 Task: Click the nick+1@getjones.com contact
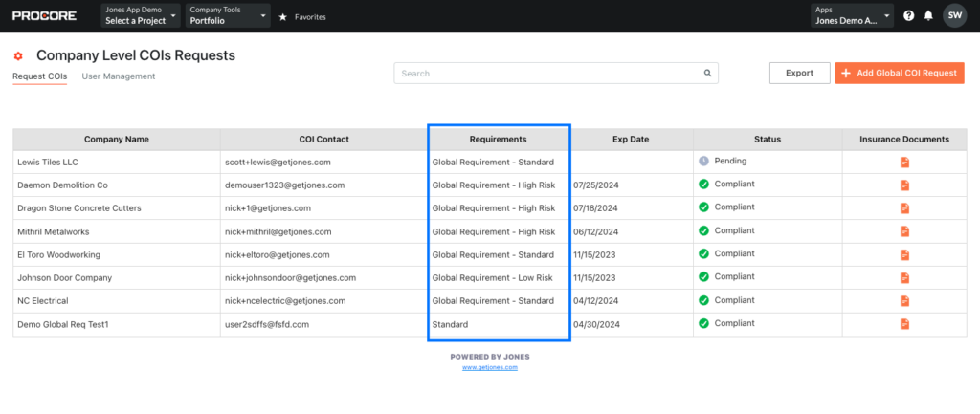coord(268,208)
